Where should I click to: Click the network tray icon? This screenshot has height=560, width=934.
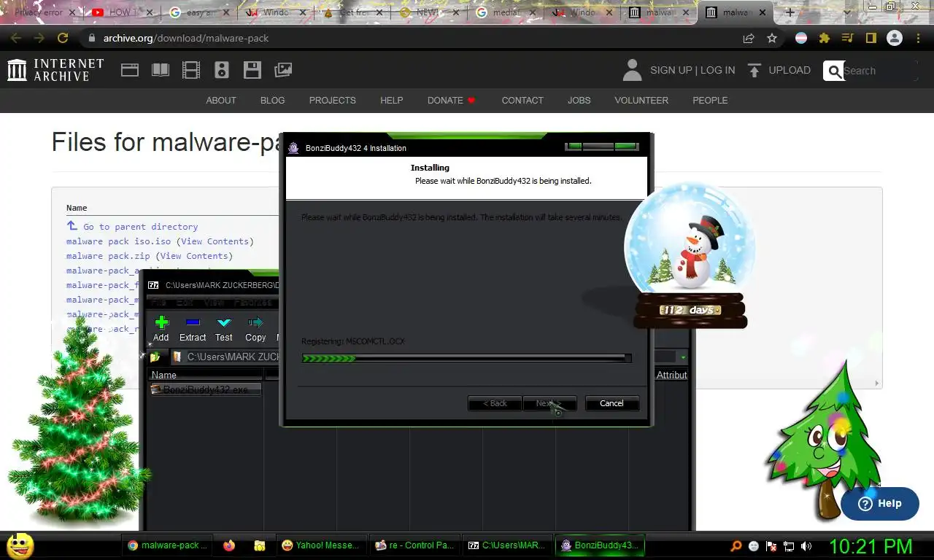pos(789,545)
